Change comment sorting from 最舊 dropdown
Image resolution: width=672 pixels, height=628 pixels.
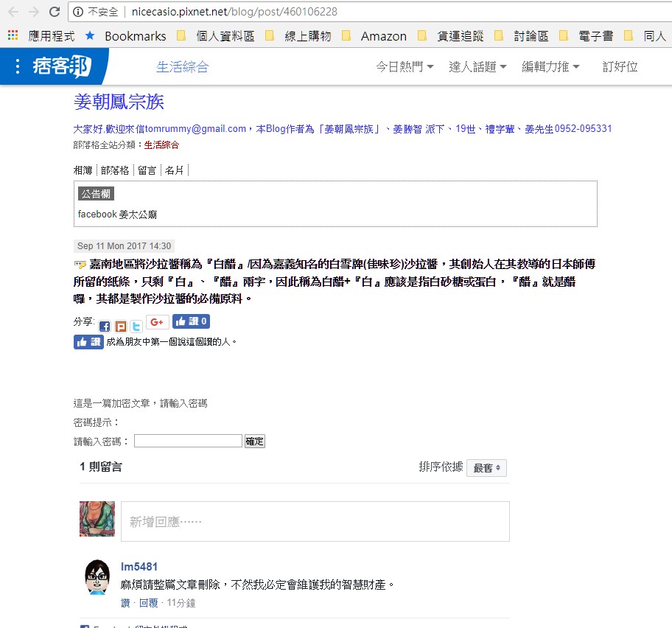click(486, 468)
